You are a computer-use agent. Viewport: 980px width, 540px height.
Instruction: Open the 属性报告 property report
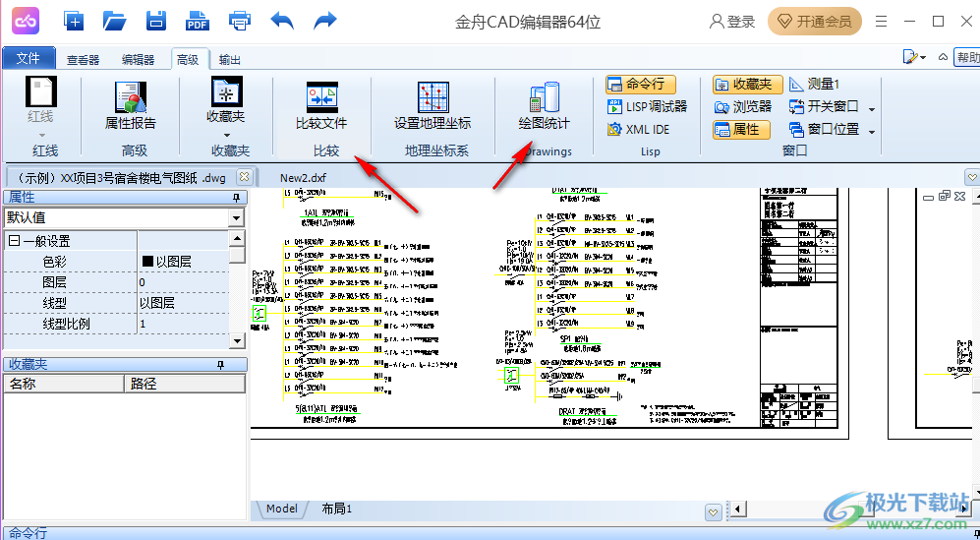130,106
